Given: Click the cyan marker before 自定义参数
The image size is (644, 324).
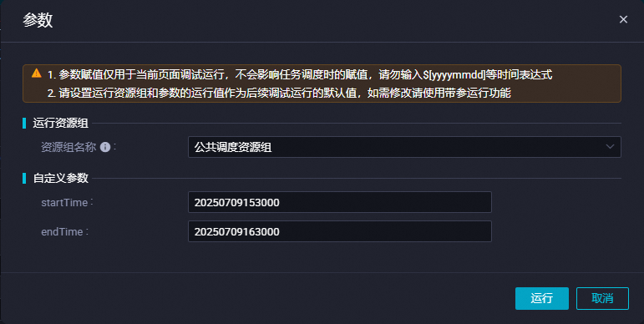Looking at the screenshot, I should pos(24,178).
